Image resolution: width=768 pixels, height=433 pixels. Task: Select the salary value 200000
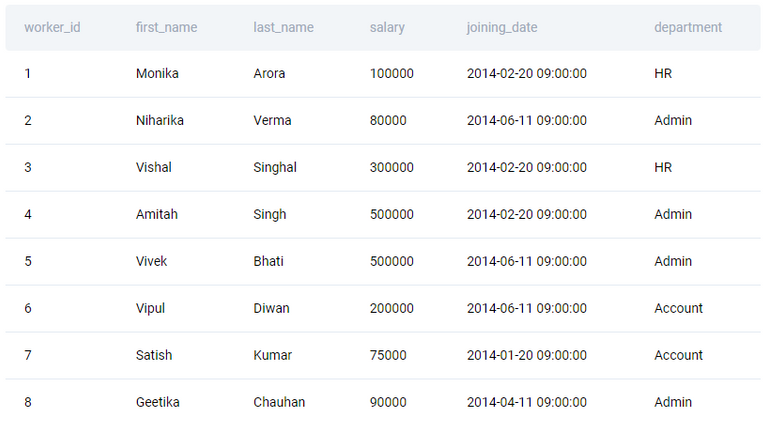pos(392,309)
